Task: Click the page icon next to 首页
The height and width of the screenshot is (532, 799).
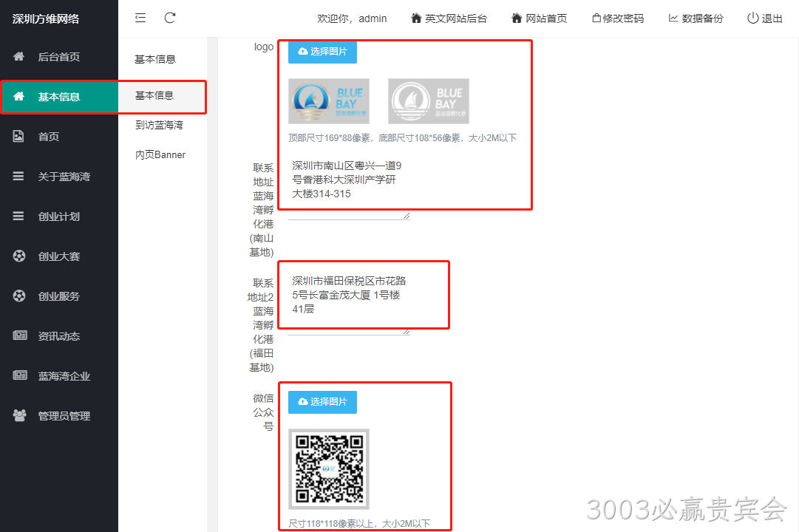Action: pos(18,136)
